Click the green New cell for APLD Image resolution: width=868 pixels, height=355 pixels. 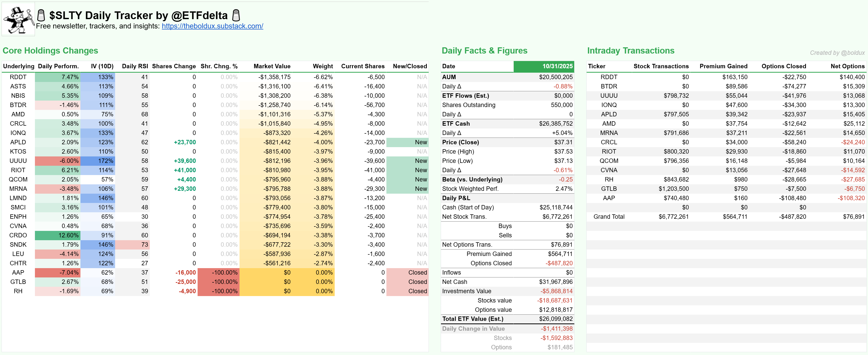[x=407, y=142]
